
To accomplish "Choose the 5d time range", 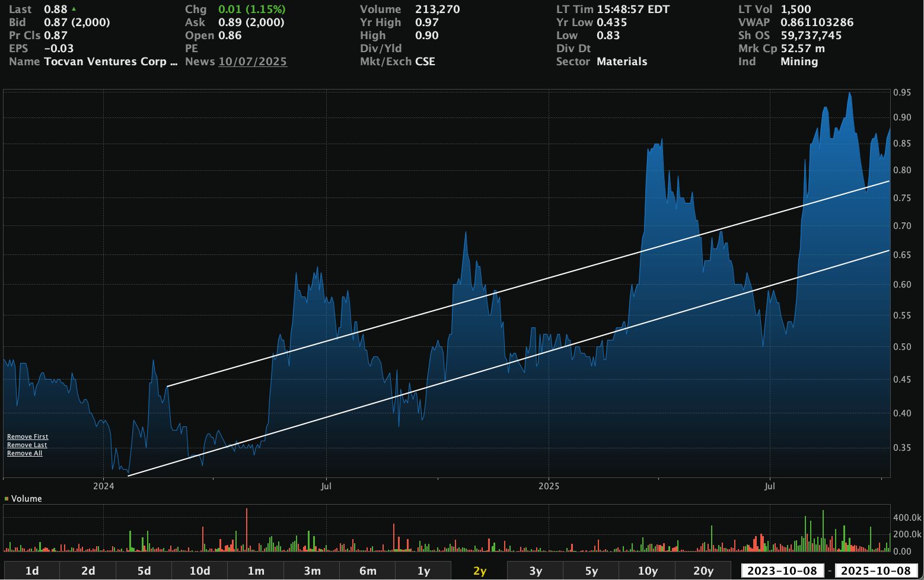I will pos(144,571).
